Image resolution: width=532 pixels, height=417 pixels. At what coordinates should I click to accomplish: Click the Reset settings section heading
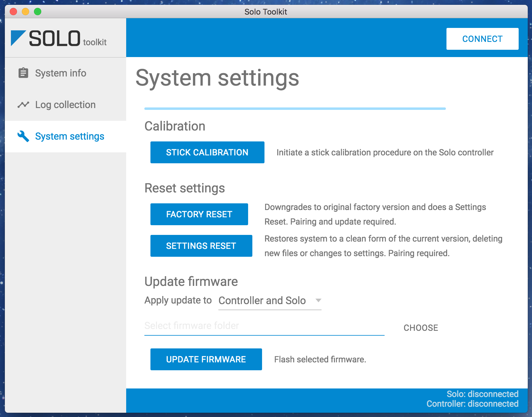[x=184, y=188]
